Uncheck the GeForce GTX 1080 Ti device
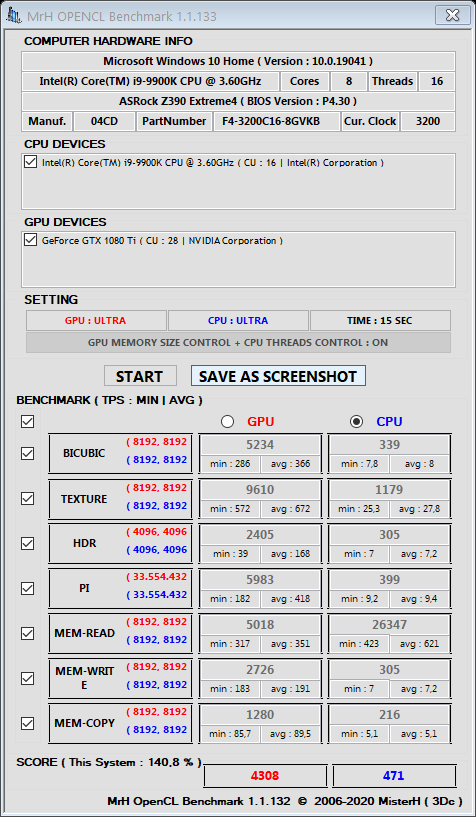This screenshot has width=476, height=817. pos(31,241)
